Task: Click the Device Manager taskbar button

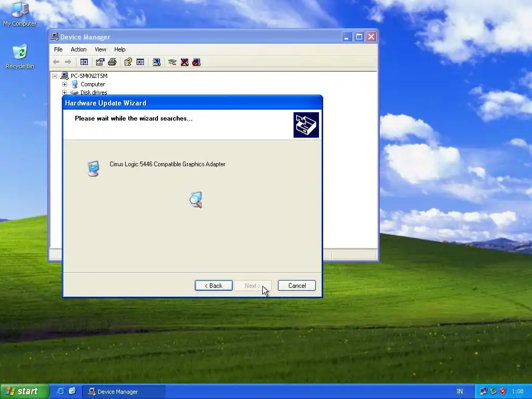Action: point(124,392)
